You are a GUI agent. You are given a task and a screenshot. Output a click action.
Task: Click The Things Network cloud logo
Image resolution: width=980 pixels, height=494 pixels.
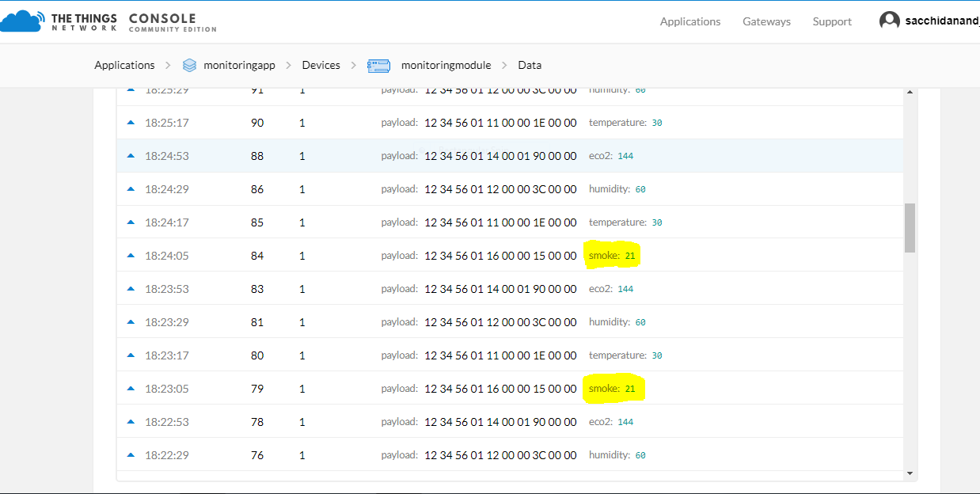click(21, 21)
